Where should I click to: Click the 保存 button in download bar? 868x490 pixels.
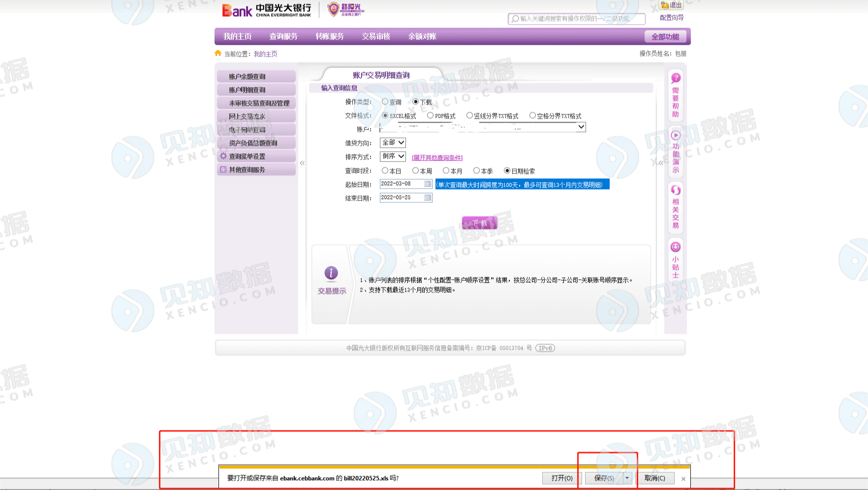(604, 478)
